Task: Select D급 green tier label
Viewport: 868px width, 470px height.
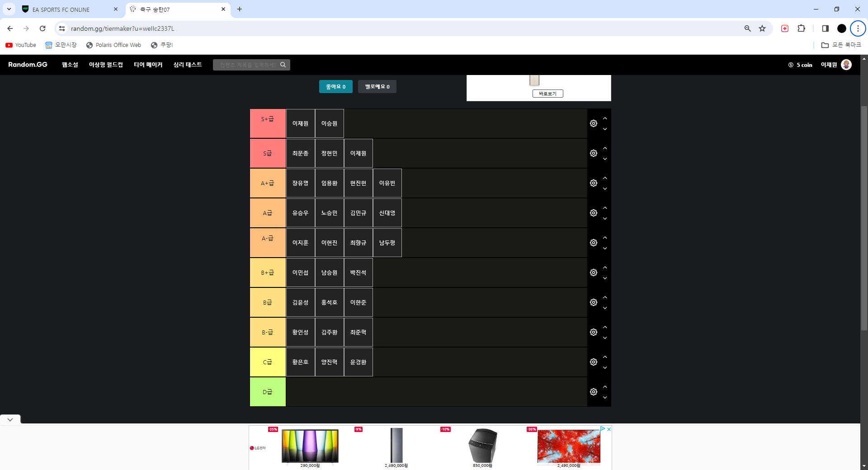Action: coord(268,392)
